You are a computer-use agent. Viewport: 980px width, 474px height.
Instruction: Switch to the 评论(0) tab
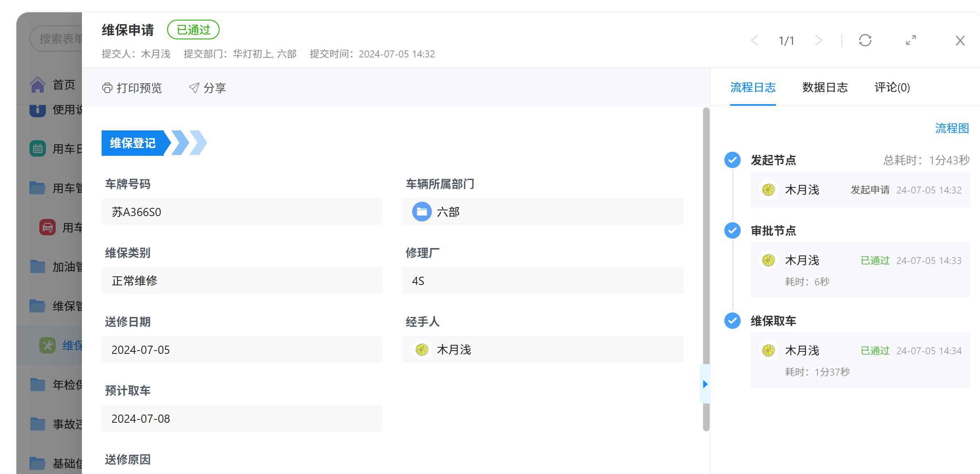coord(892,87)
